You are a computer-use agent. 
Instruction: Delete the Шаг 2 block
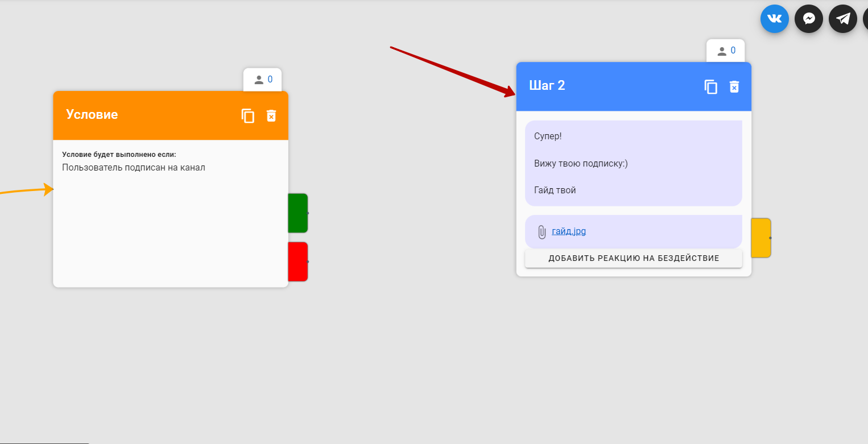point(734,87)
